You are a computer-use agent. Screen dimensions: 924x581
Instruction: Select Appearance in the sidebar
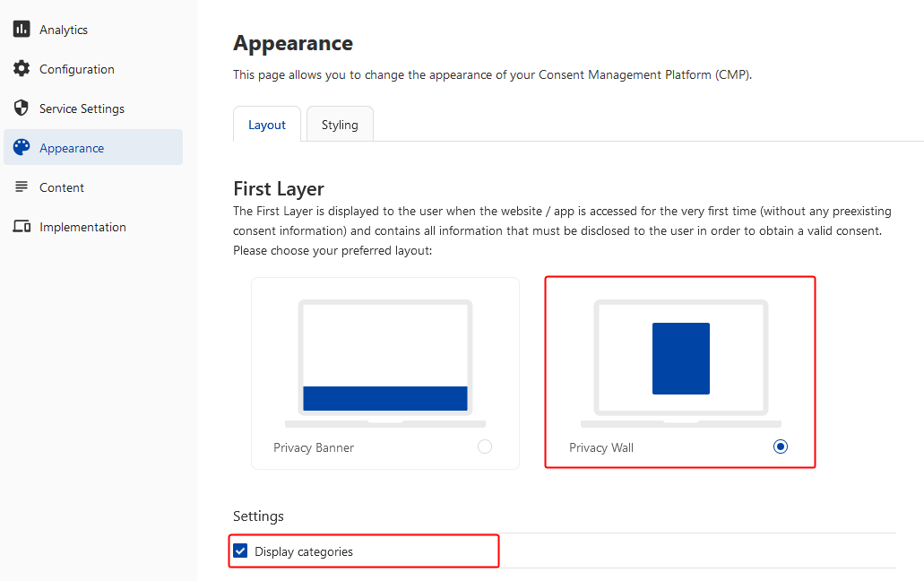tap(93, 147)
